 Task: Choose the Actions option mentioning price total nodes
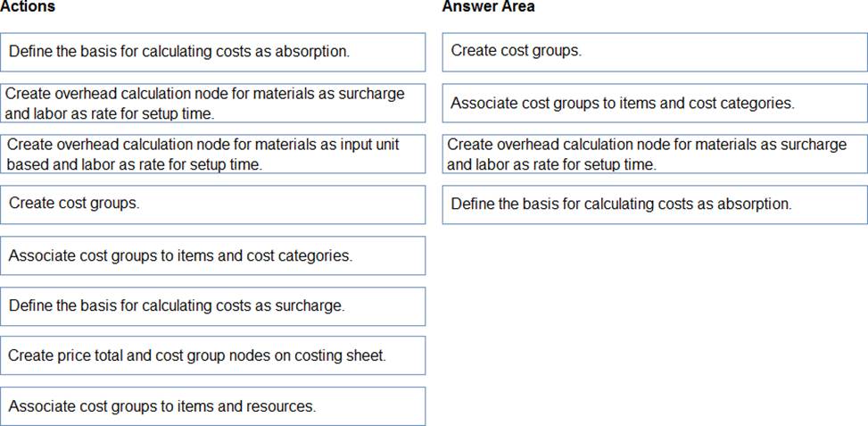(x=213, y=355)
